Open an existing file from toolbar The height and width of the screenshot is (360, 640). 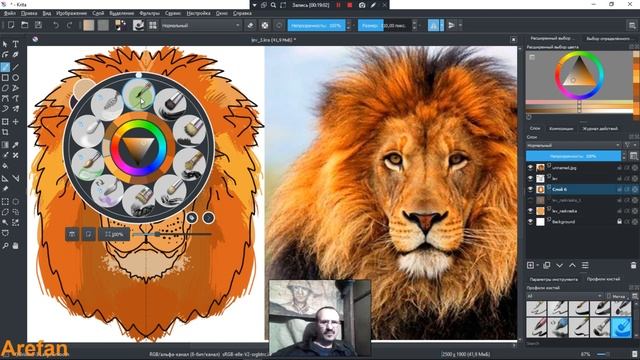(x=24, y=25)
